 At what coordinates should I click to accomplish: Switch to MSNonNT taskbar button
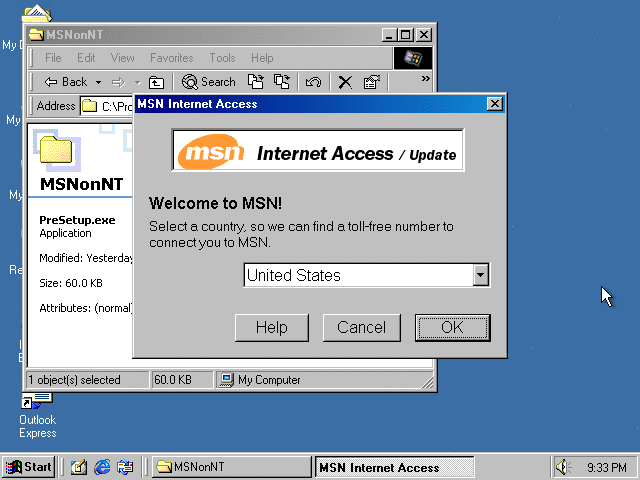click(x=231, y=467)
